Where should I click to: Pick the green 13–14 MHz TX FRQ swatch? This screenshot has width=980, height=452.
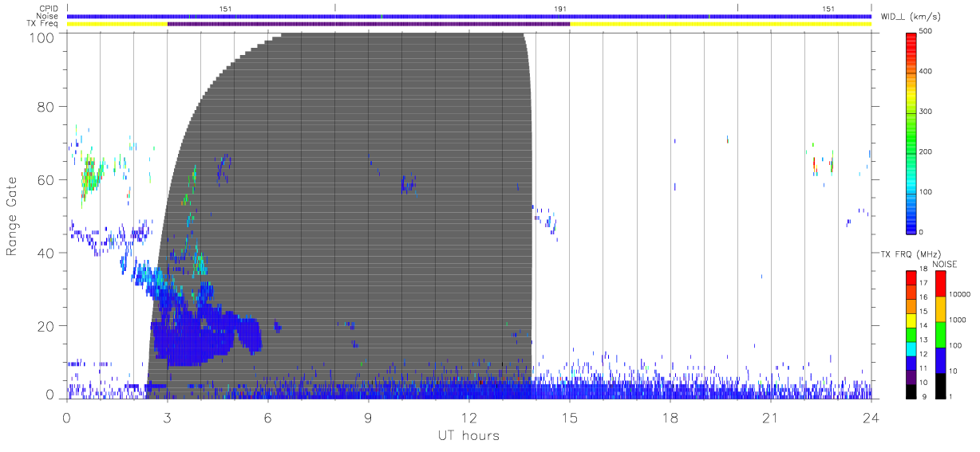point(911,335)
